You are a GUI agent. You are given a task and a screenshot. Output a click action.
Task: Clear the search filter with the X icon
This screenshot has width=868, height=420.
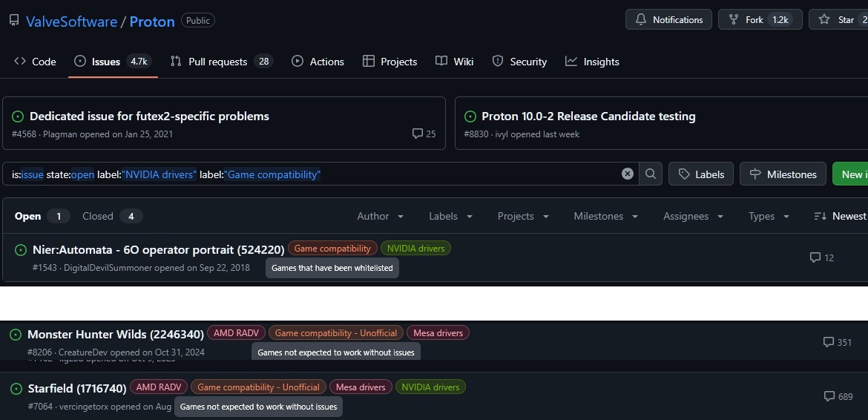[627, 174]
